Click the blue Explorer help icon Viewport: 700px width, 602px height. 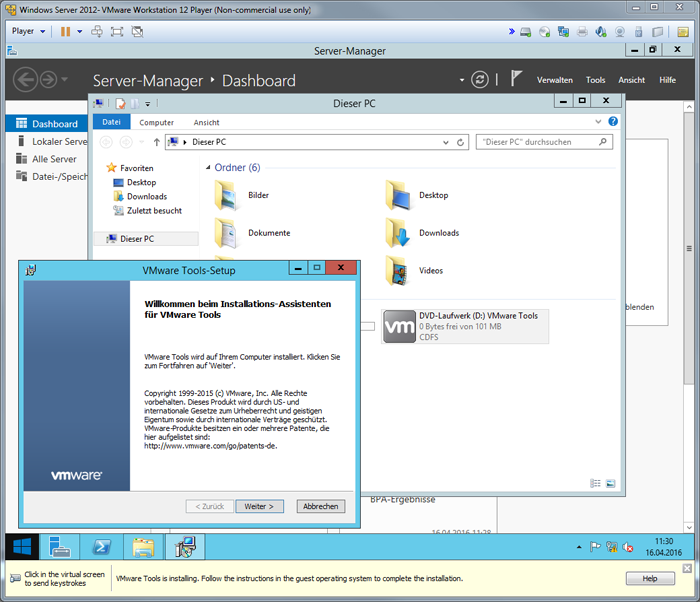pos(613,121)
